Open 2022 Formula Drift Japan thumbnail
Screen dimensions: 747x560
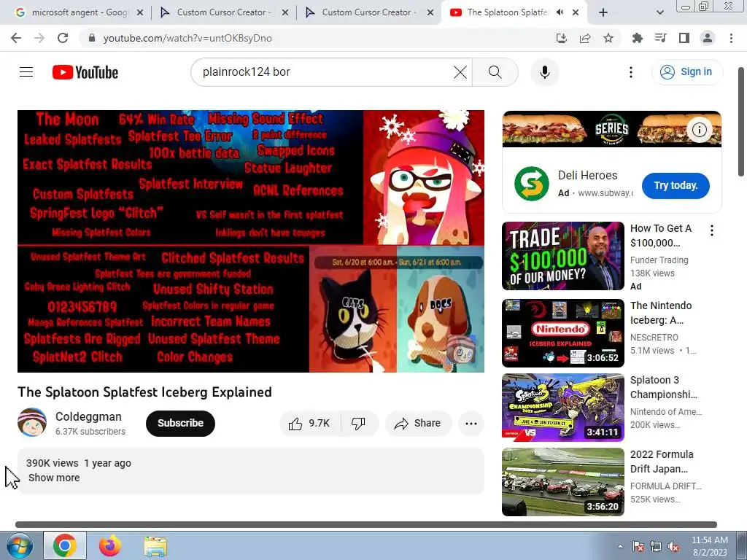coord(562,482)
